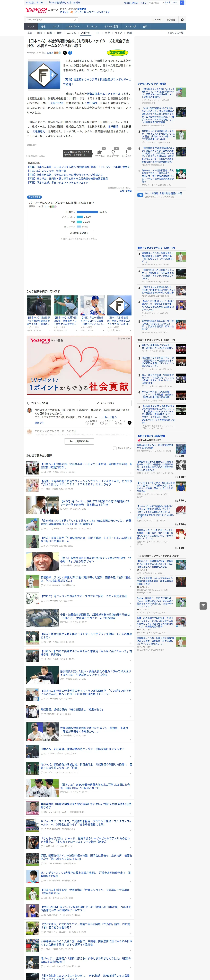Viewport: 210px width, 980px height.
Task: Click the もっと見る(53件) button
Action: [79, 441]
